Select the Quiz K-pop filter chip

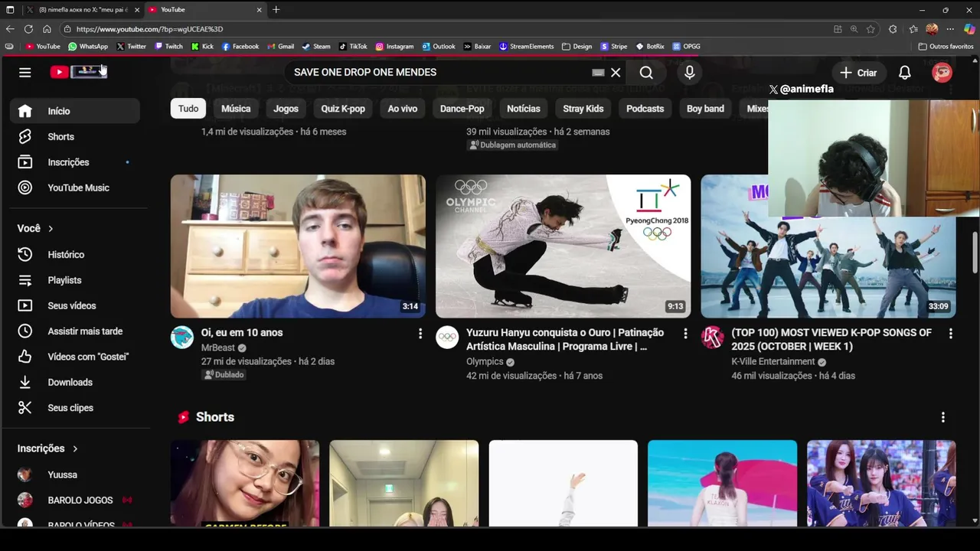(343, 109)
